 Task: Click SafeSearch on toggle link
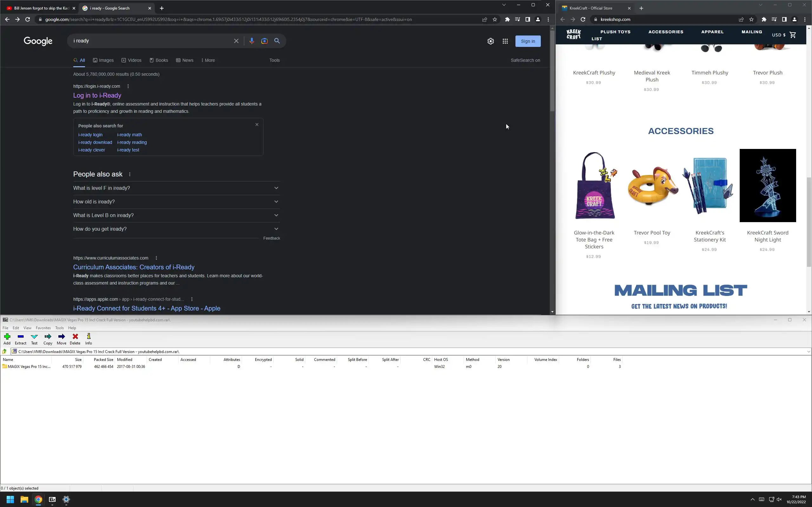[x=525, y=60]
